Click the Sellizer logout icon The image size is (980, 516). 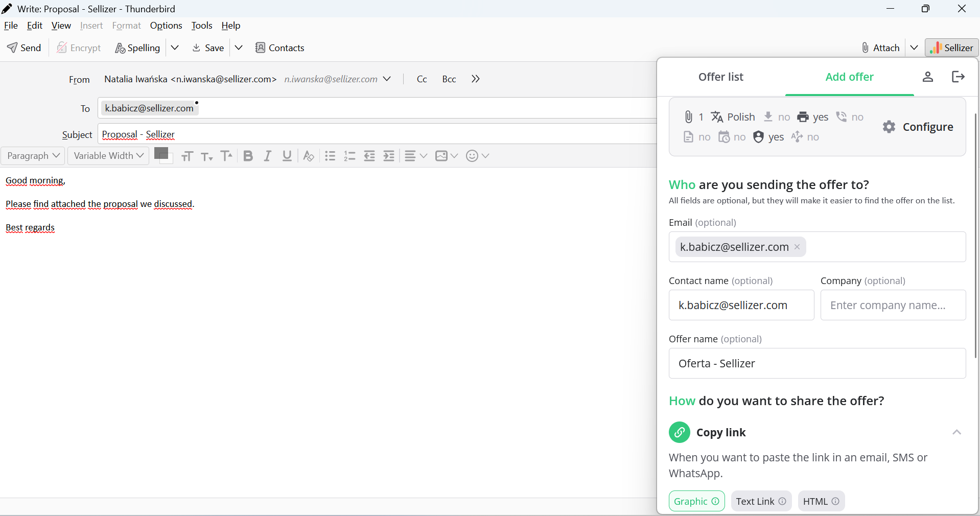pos(958,77)
